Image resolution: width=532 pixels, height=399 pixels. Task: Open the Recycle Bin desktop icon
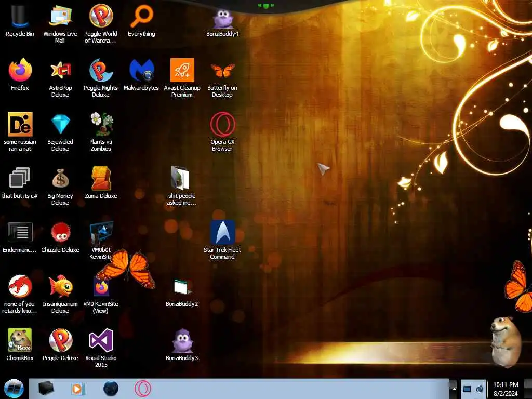click(x=20, y=20)
